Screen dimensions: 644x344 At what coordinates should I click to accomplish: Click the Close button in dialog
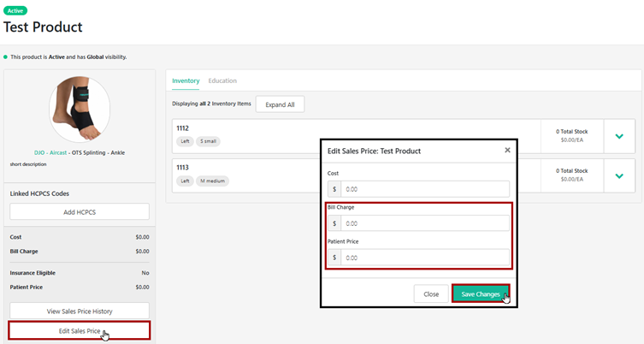coord(431,294)
